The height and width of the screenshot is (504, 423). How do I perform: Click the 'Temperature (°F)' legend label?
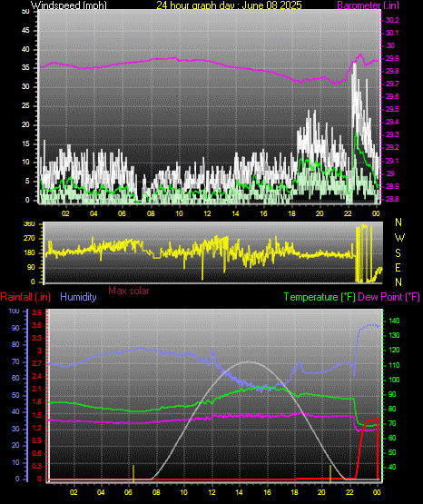click(x=320, y=297)
